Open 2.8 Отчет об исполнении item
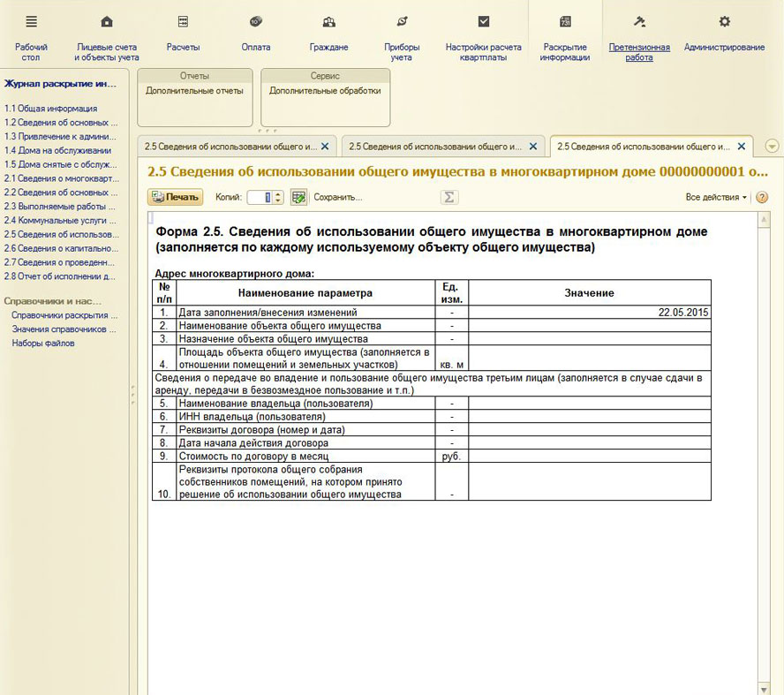The image size is (784, 695). tap(60, 276)
